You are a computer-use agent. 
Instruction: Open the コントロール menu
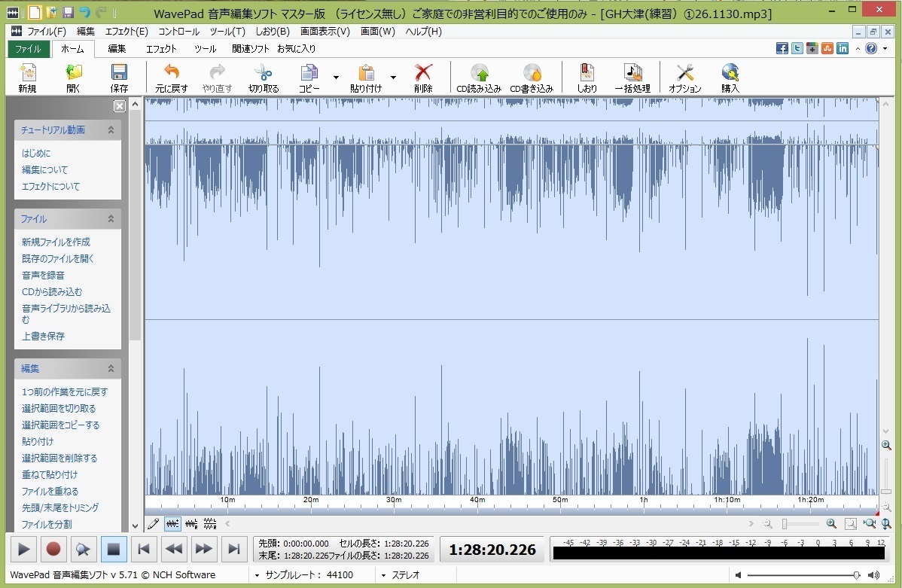click(179, 31)
